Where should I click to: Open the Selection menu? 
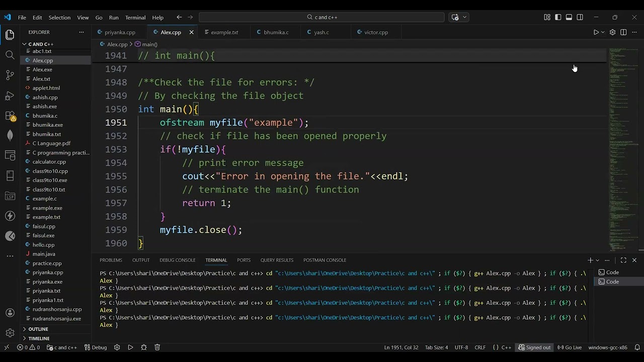[59, 17]
